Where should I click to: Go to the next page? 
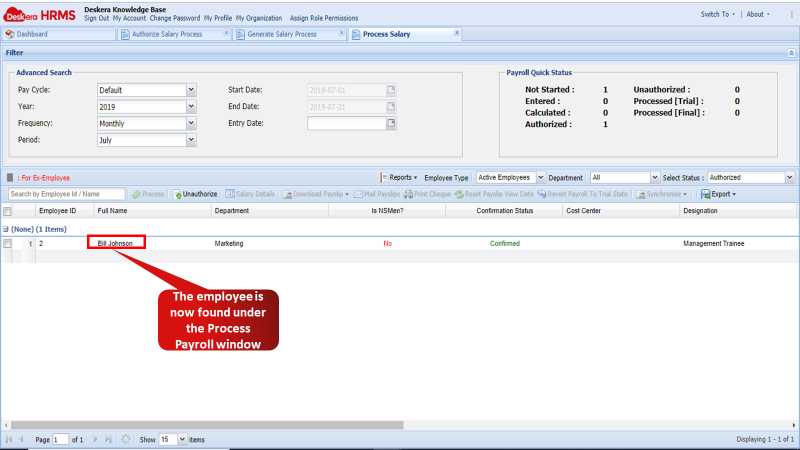95,439
